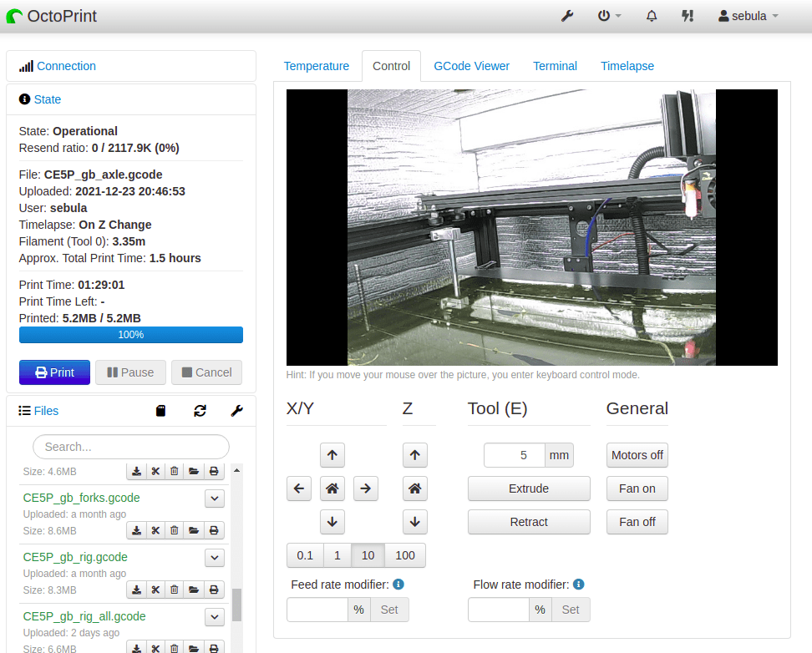Home the Z axis
Image resolution: width=812 pixels, height=653 pixels.
click(x=414, y=488)
